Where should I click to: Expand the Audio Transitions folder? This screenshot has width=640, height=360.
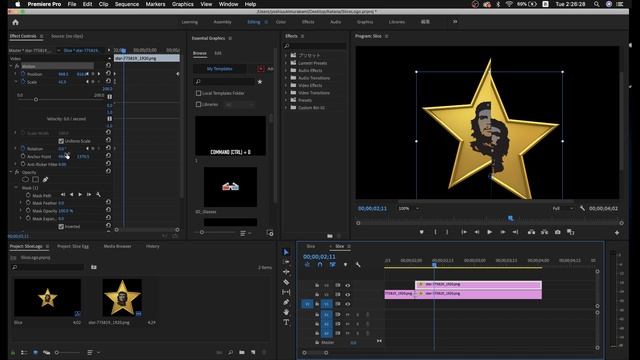pyautogui.click(x=286, y=78)
